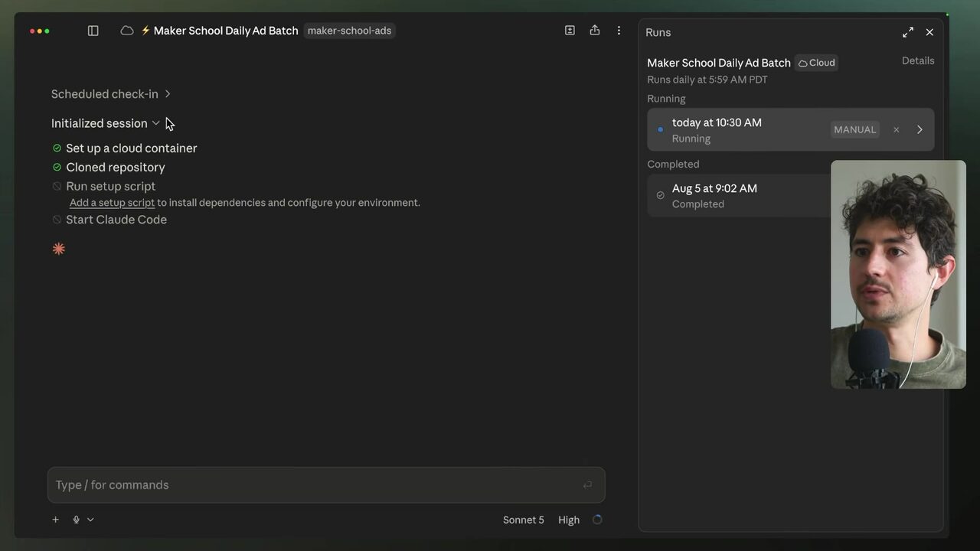Screen dimensions: 980x551
Task: Click the completed check icon on Aug 5 run
Action: (x=660, y=195)
